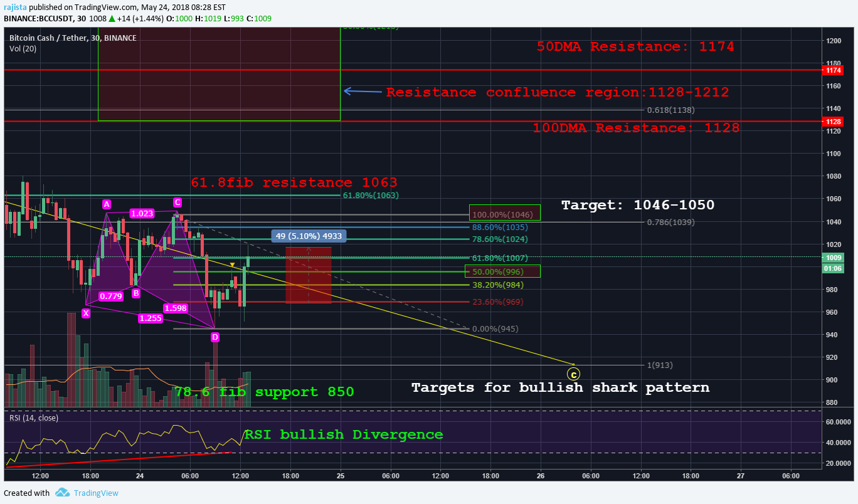Select the red 1128 price axis tag

pyautogui.click(x=834, y=122)
